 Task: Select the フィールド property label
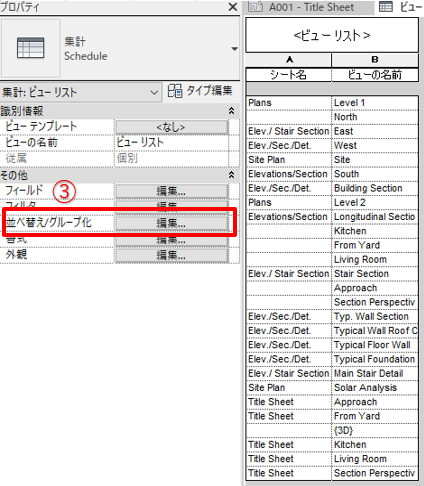[24, 191]
